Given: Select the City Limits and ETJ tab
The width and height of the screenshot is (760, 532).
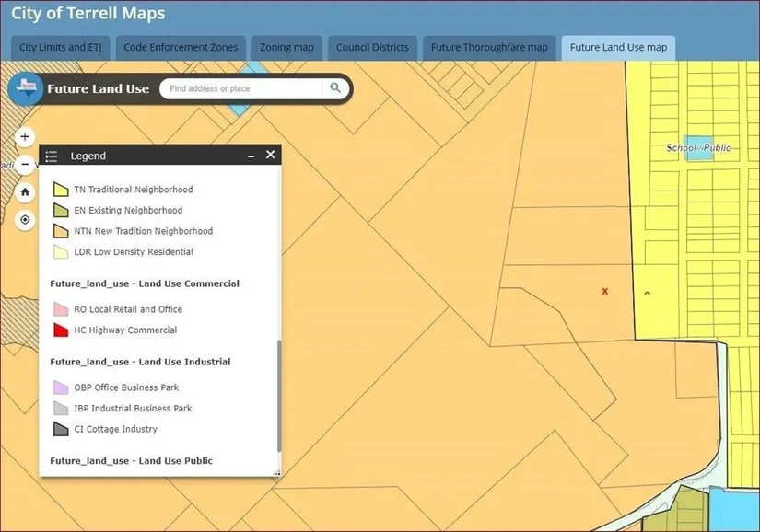Looking at the screenshot, I should point(60,48).
